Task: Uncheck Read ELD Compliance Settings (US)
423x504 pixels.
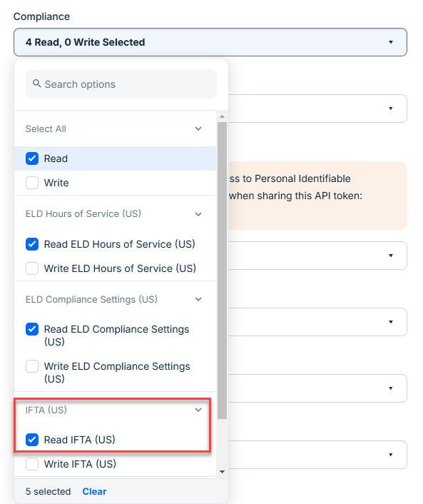Action: [x=32, y=329]
